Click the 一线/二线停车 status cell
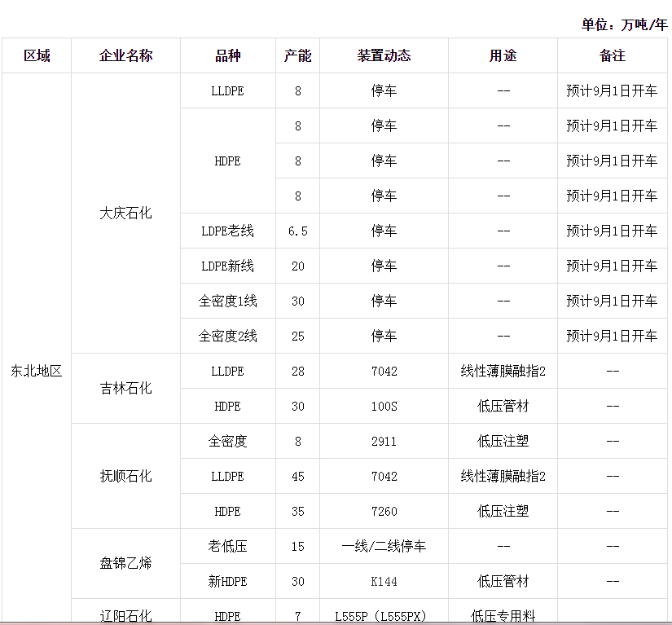This screenshot has height=625, width=672. click(x=384, y=546)
